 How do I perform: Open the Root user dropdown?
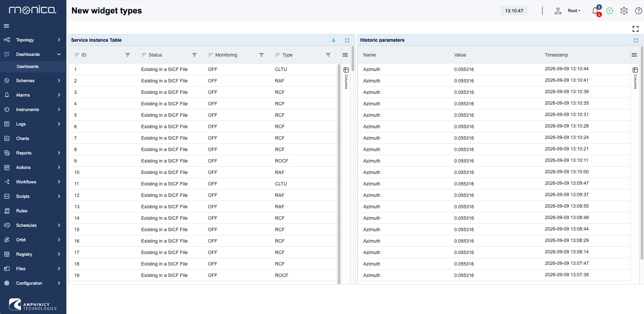coord(574,11)
